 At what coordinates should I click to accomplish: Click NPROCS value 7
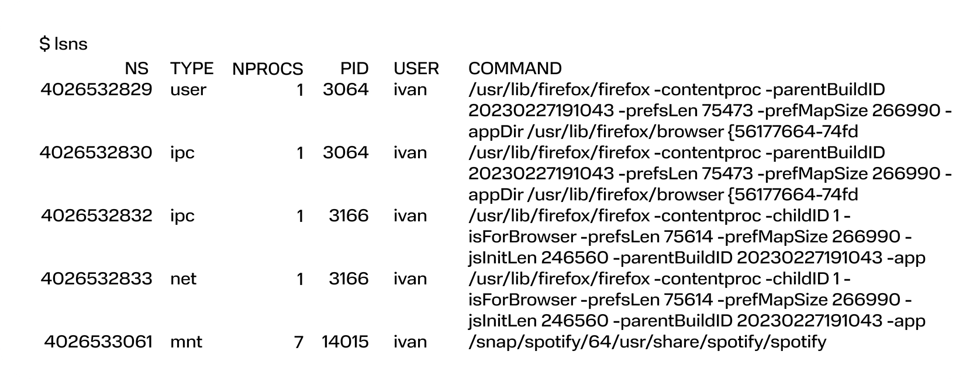299,342
